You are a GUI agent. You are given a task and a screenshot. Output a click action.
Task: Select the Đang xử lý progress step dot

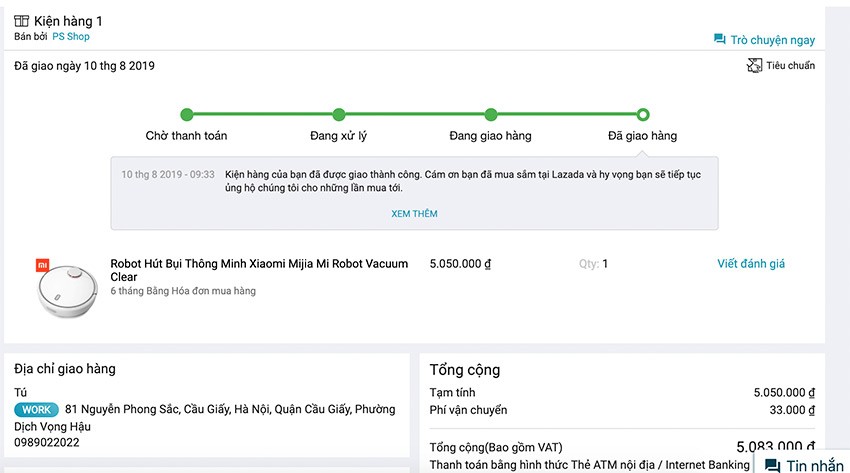[x=339, y=114]
